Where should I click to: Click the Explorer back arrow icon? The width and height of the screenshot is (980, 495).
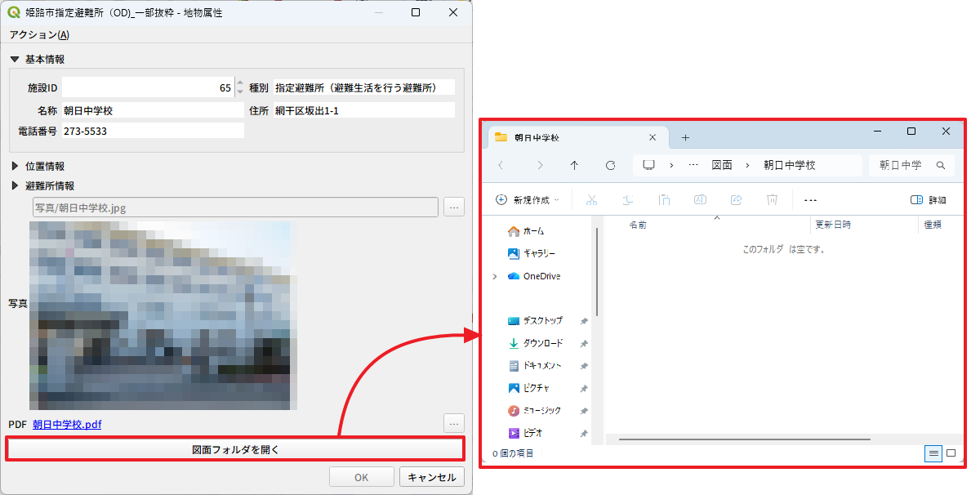pyautogui.click(x=501, y=165)
